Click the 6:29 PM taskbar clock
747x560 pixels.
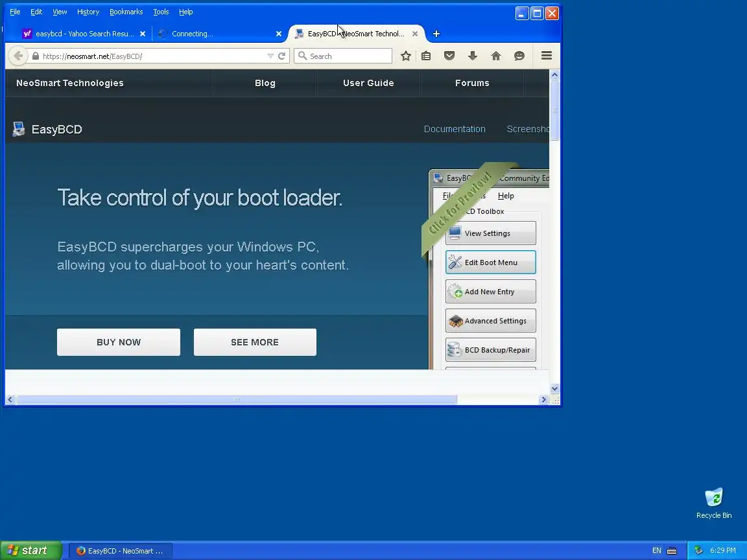point(723,550)
